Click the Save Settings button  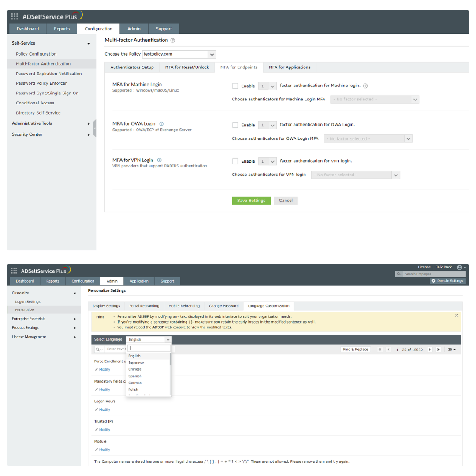(251, 201)
